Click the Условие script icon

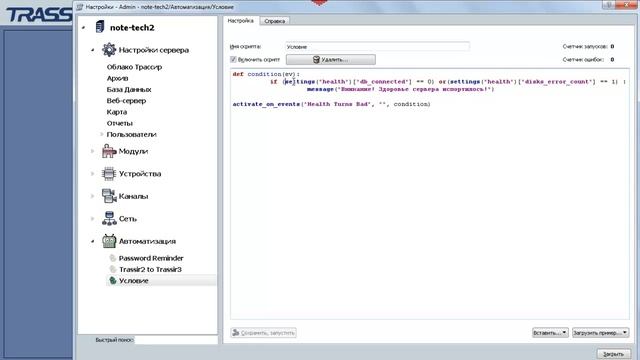point(113,280)
